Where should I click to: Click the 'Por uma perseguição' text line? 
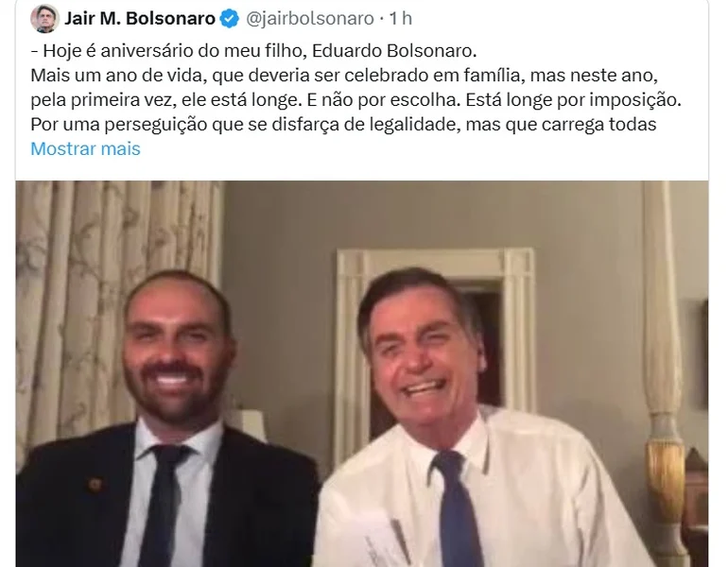click(343, 125)
